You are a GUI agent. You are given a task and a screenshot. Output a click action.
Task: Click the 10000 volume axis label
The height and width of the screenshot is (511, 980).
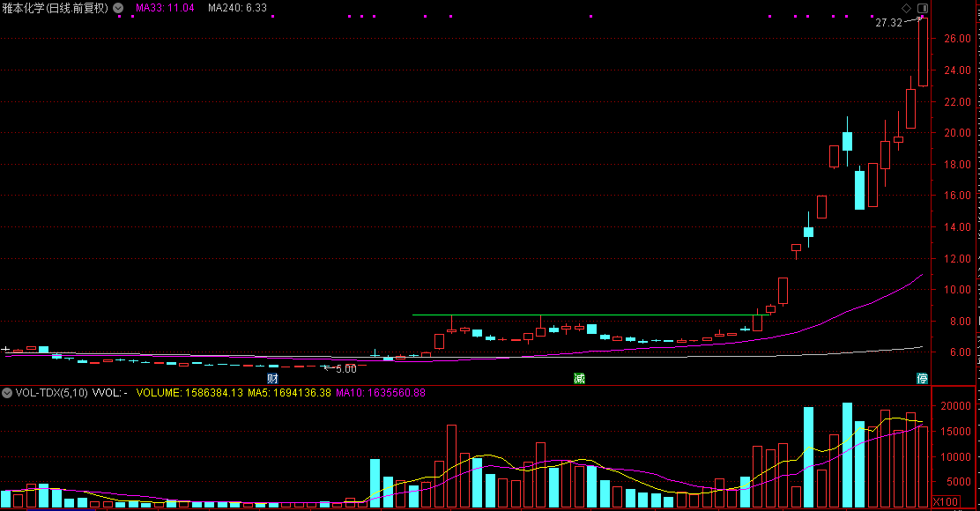[x=956, y=457]
